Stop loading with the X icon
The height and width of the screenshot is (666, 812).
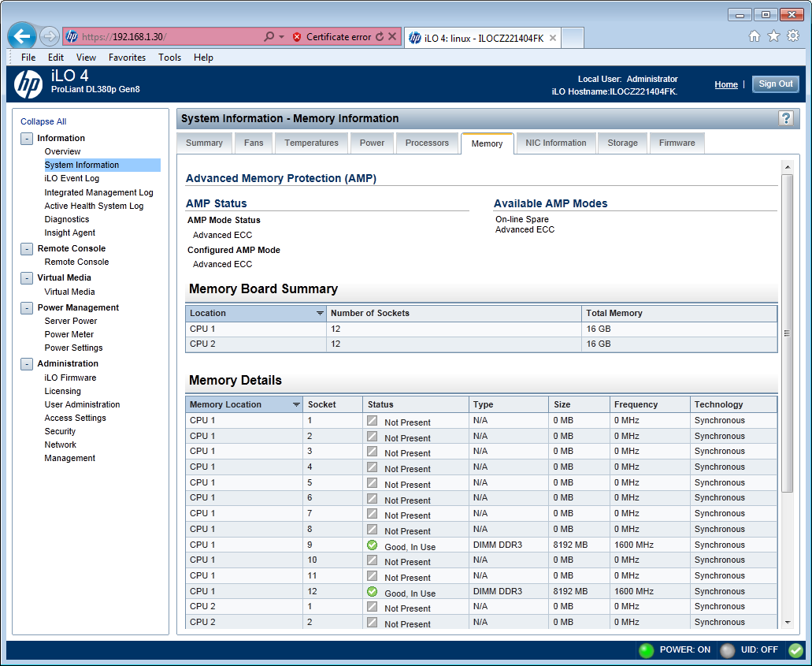(x=392, y=37)
